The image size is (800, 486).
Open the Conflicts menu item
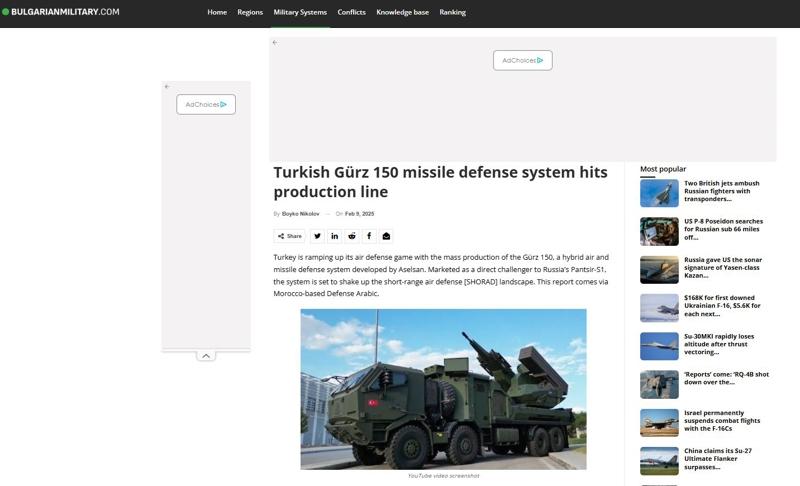[352, 12]
